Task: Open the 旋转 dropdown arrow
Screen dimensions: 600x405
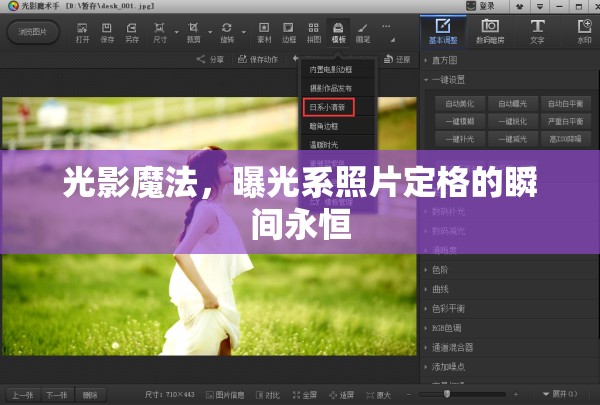Action: click(x=244, y=32)
